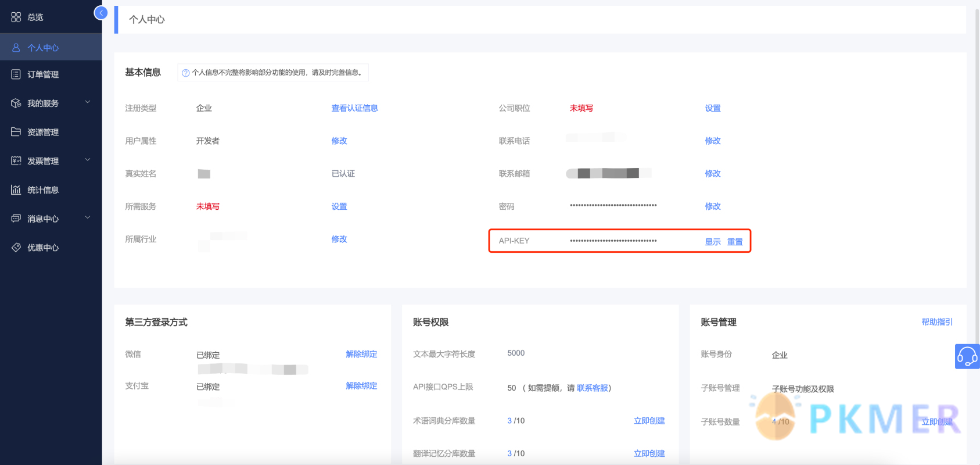Screen dimensions: 980x465
Task: Click the My Services cube icon
Action: click(x=16, y=103)
